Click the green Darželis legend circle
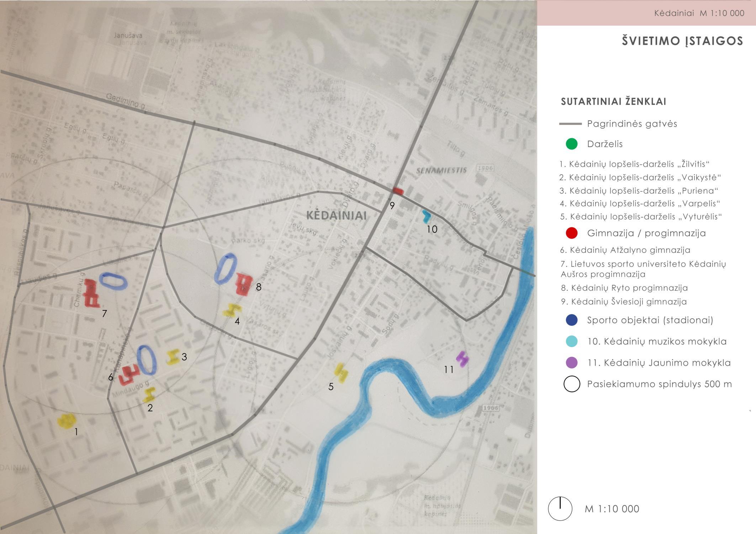This screenshot has height=534, width=756. click(x=571, y=144)
